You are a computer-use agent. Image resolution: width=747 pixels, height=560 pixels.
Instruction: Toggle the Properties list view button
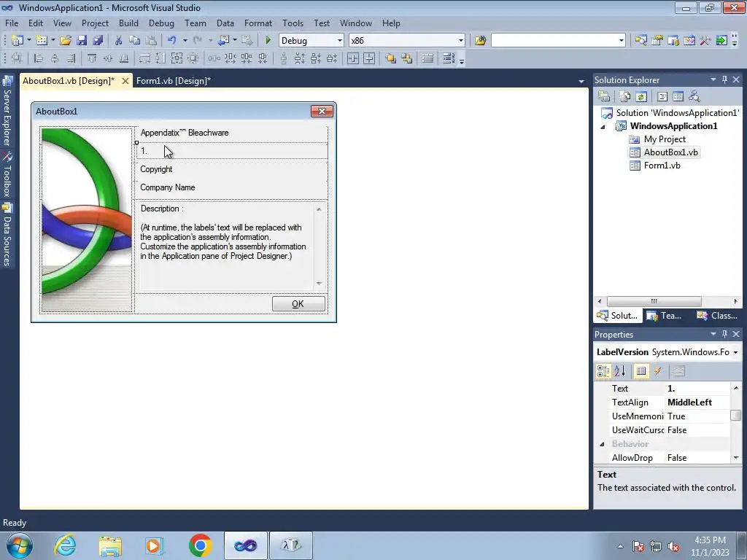pos(641,371)
